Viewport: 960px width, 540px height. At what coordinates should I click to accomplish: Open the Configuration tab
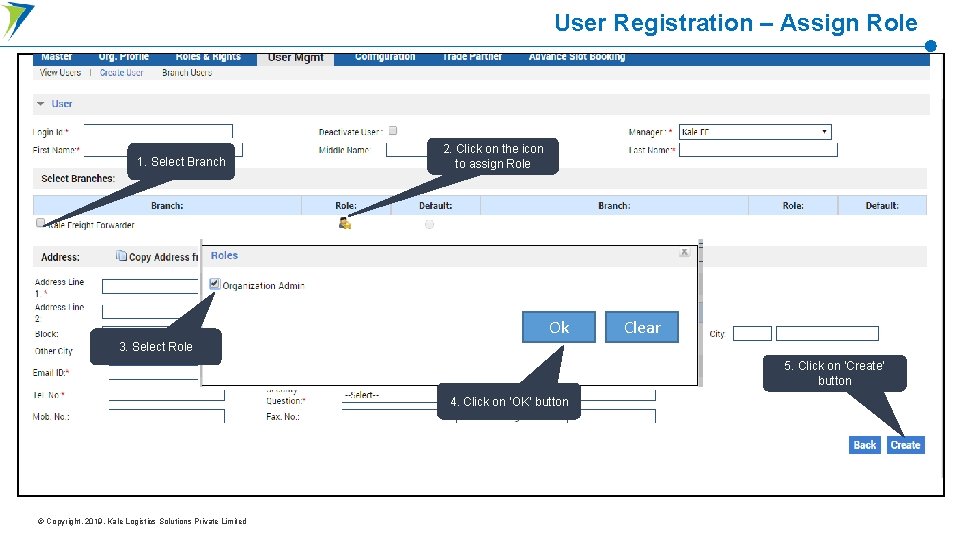click(x=385, y=57)
